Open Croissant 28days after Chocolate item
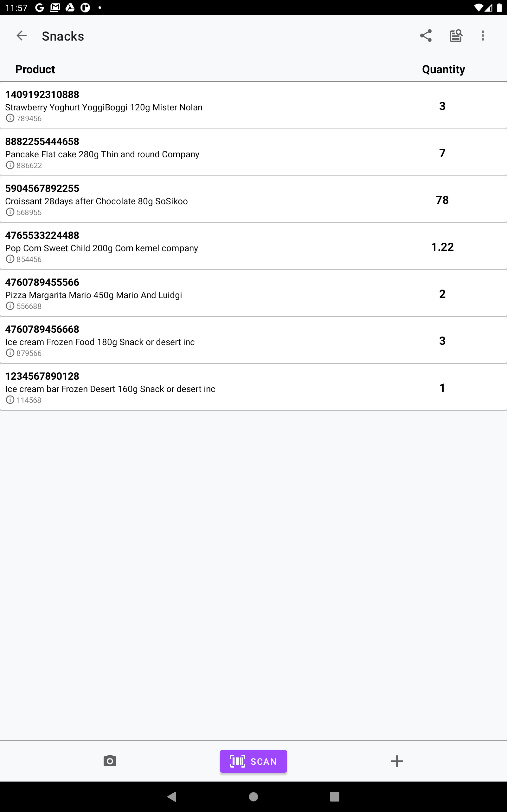 point(97,201)
